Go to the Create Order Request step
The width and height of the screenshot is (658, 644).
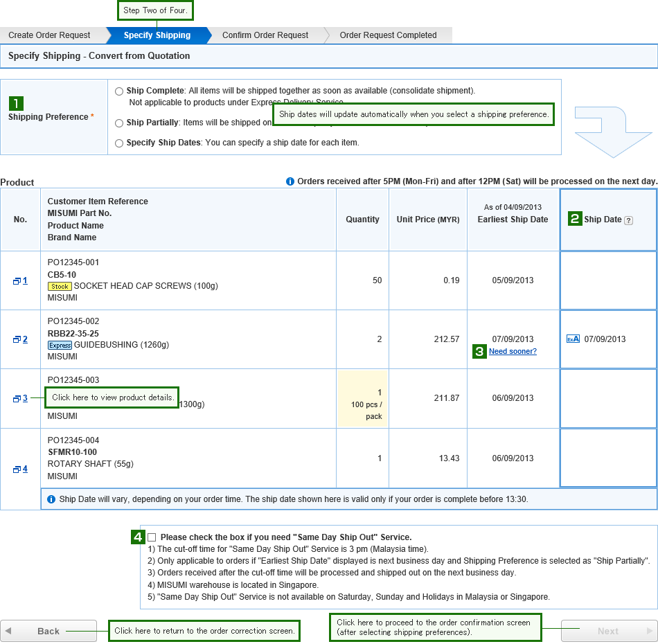coord(49,35)
